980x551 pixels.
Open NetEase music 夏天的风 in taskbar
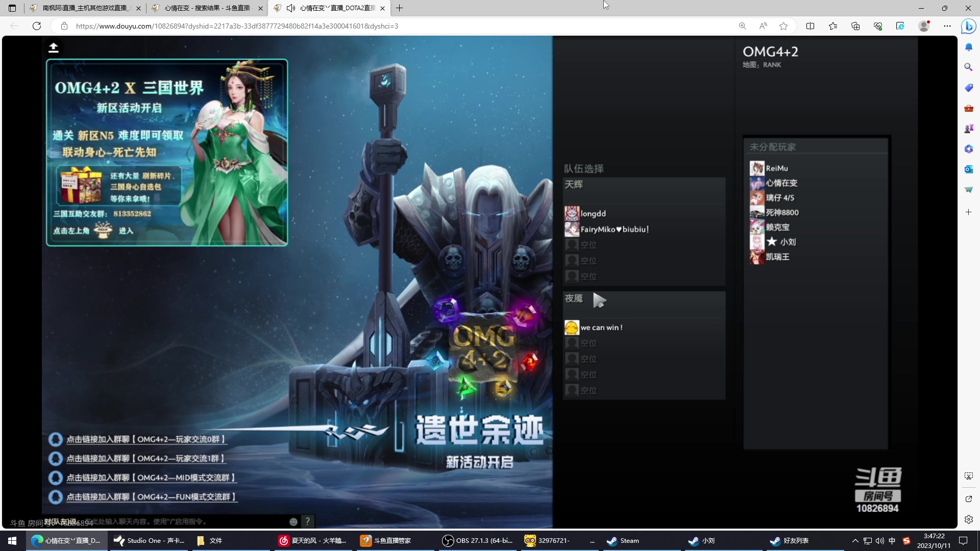point(313,541)
